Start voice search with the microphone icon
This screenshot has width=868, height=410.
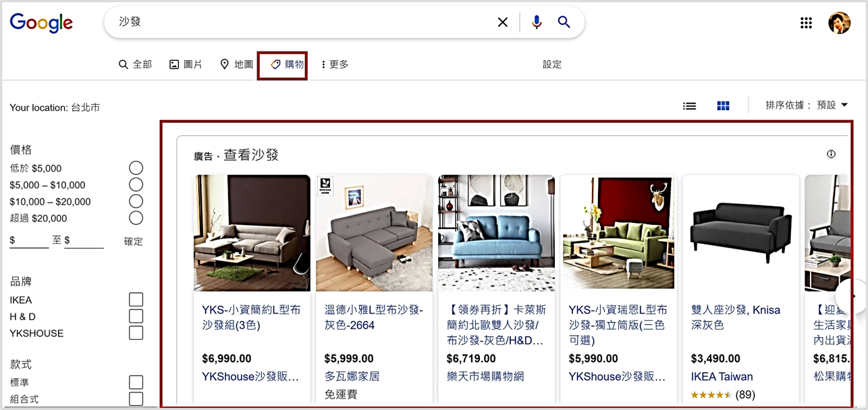(537, 22)
